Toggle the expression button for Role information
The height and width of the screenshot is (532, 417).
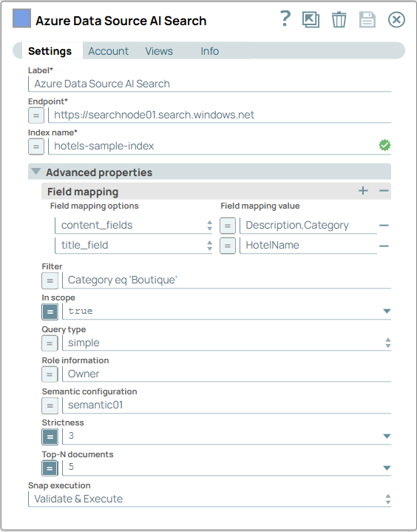50,374
